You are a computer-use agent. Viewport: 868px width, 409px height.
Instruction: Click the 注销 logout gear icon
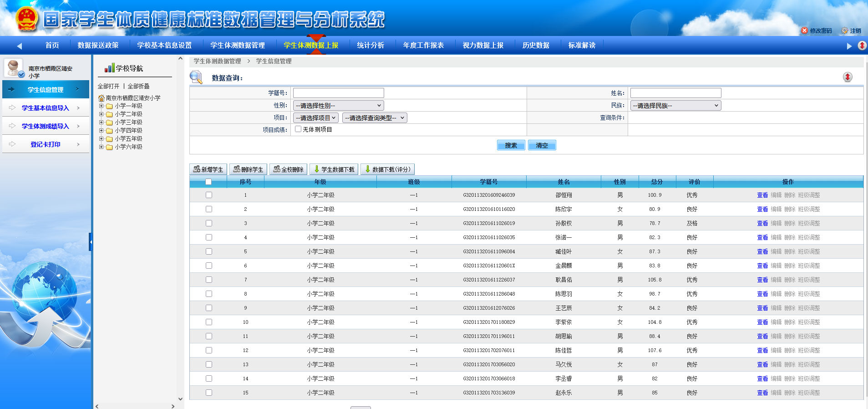845,31
